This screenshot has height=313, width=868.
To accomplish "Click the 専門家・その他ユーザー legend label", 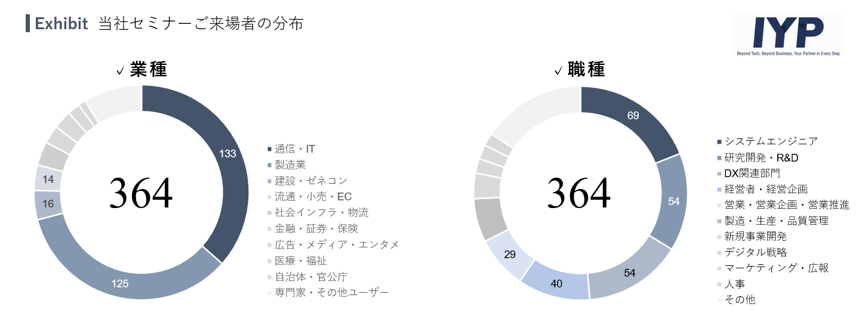I will [331, 293].
